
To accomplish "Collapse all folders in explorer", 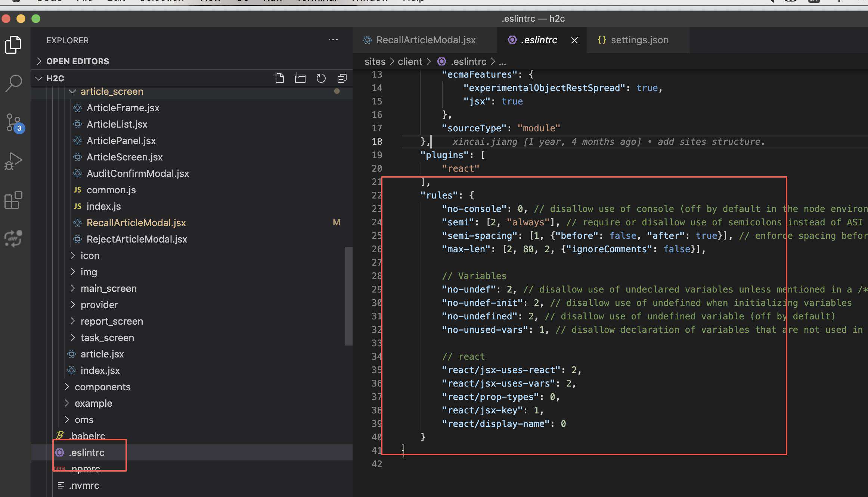I will point(342,78).
